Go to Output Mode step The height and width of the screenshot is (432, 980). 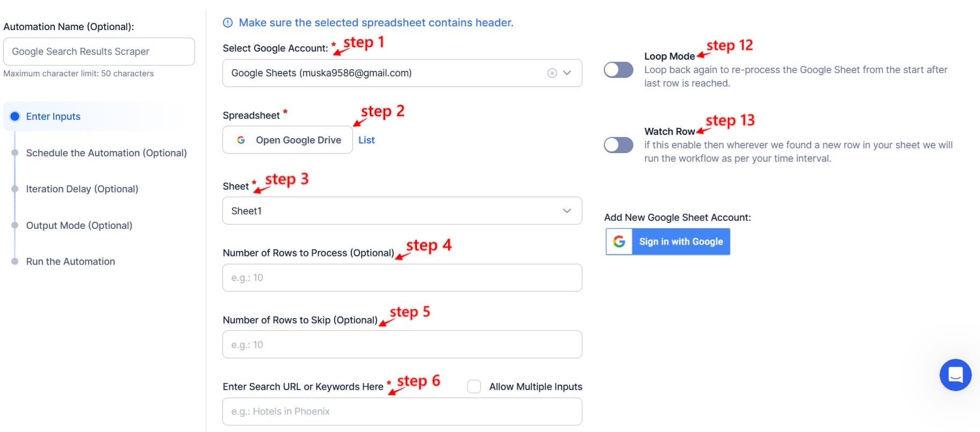coord(79,226)
